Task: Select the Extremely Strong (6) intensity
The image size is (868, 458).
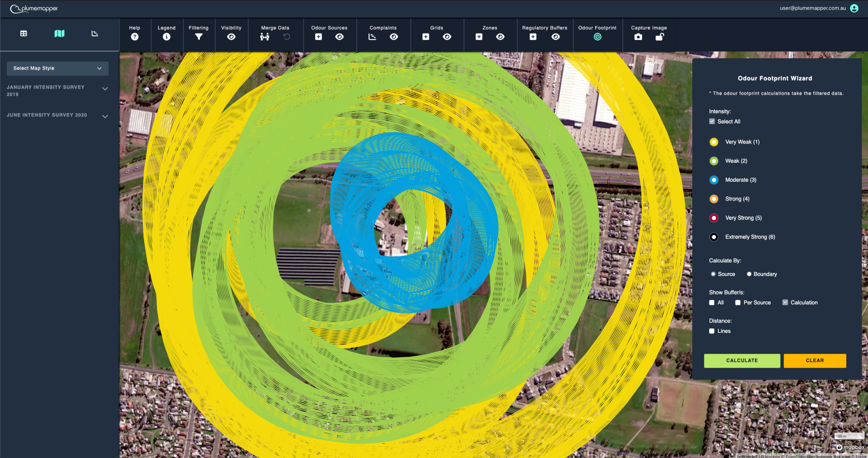Action: [x=714, y=237]
